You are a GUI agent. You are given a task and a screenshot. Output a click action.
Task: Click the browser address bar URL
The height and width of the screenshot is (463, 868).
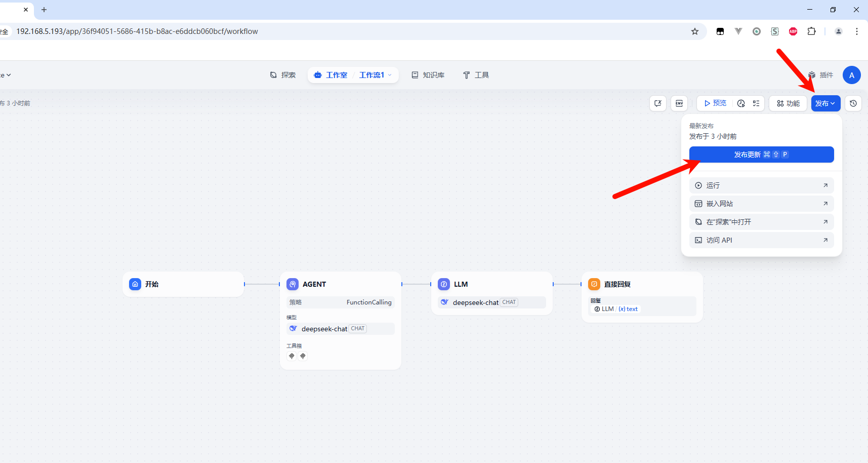click(x=137, y=31)
